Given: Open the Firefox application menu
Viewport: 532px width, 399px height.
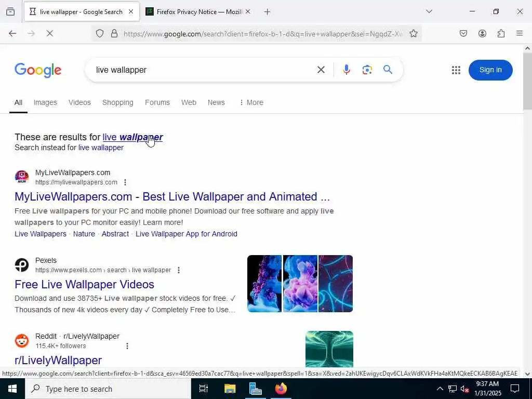Looking at the screenshot, I should pos(520,34).
